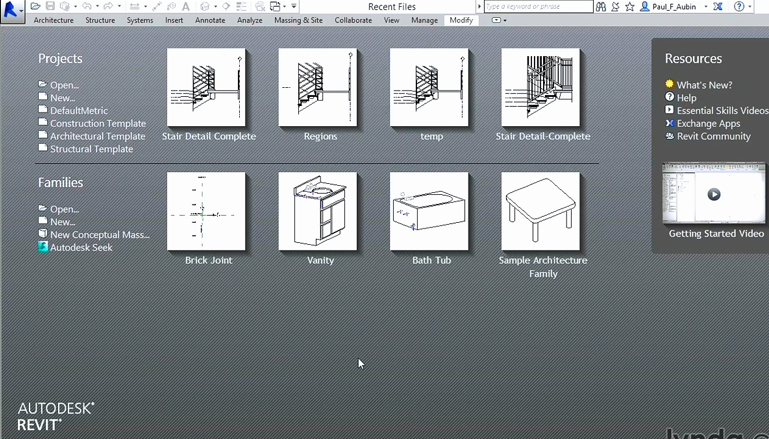Expand the Synchronize dropdown arrow
This screenshot has width=769, height=439.
pyautogui.click(x=75, y=6)
